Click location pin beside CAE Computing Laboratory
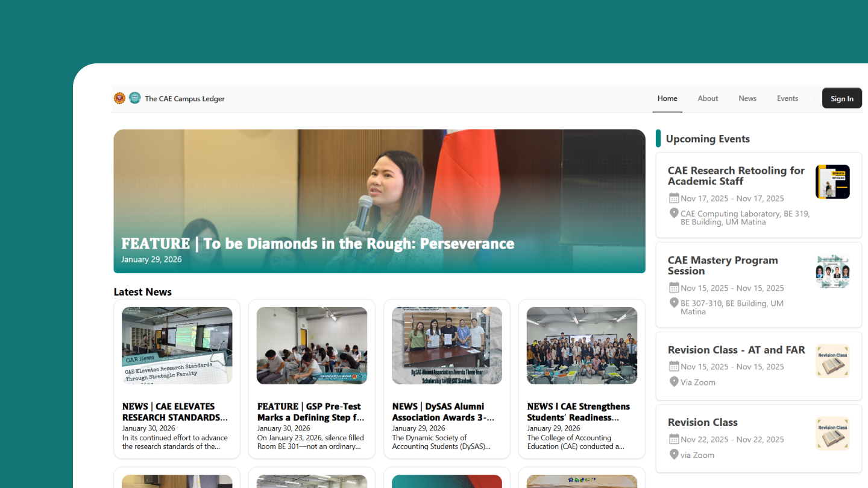The width and height of the screenshot is (868, 488). [x=674, y=214]
